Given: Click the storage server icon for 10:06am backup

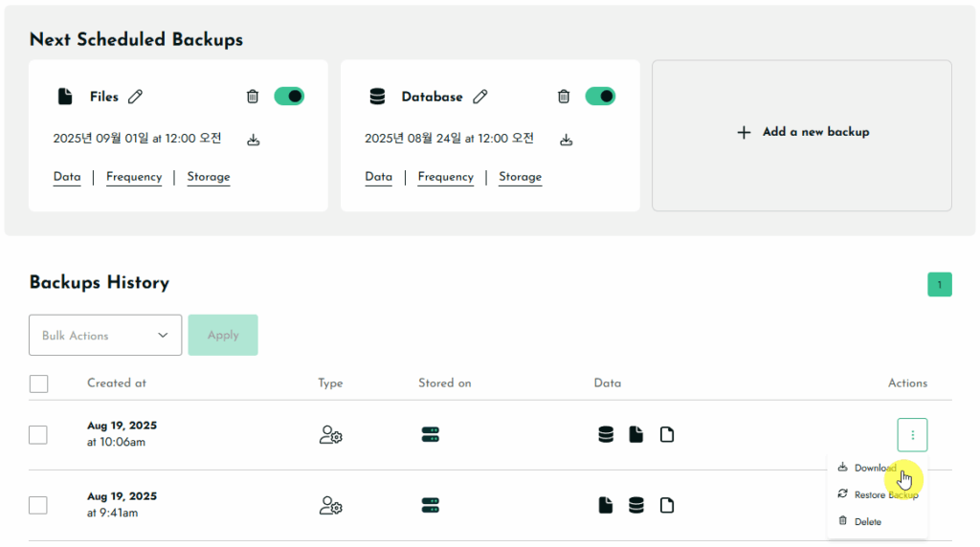Looking at the screenshot, I should pyautogui.click(x=430, y=435).
